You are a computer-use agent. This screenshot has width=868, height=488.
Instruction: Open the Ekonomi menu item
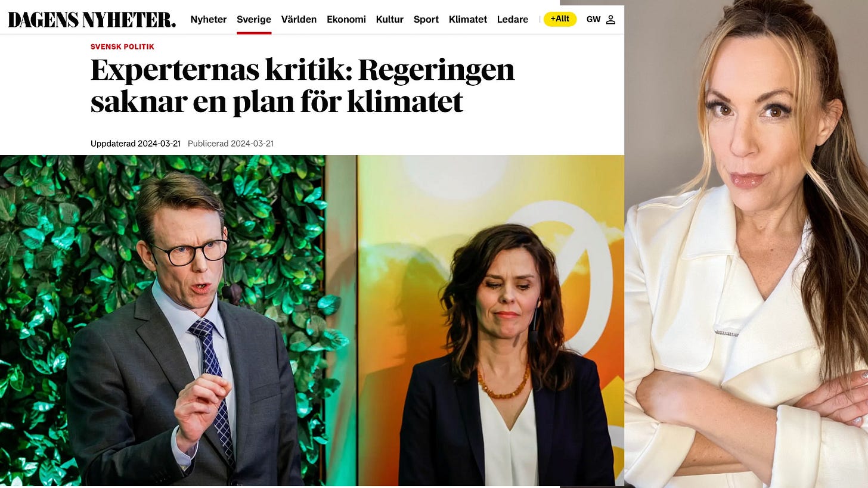pos(346,20)
